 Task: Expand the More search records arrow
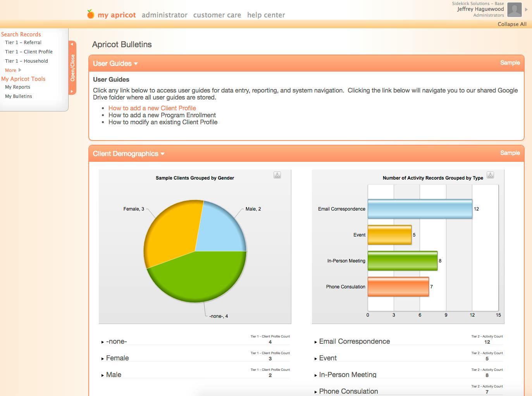point(20,70)
